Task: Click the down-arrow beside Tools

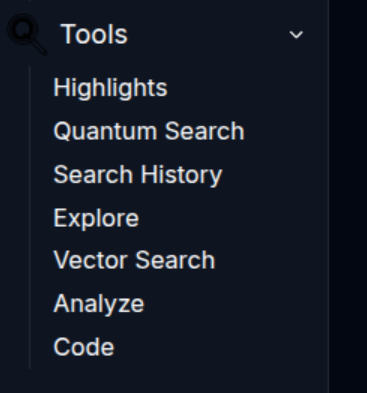Action: (296, 35)
